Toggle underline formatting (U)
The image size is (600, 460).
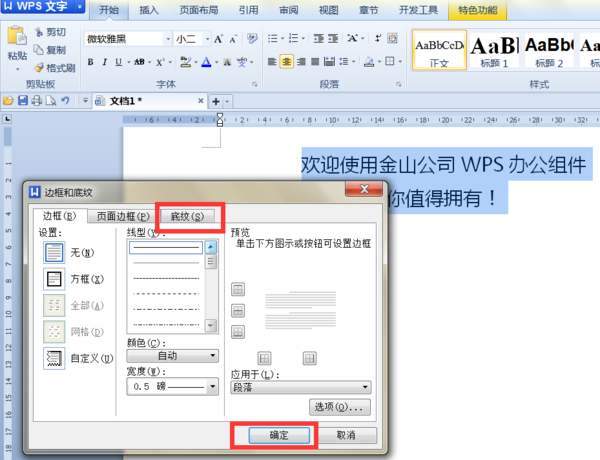(119, 62)
